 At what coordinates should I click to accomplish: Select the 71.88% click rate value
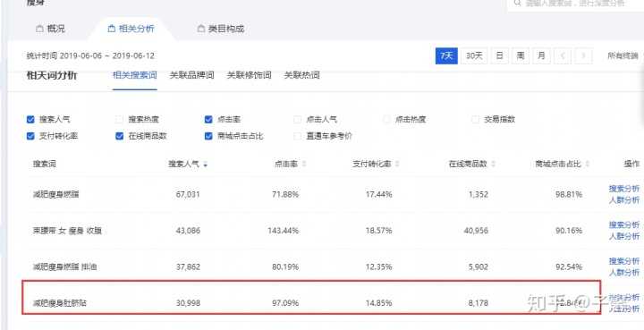[x=285, y=195]
